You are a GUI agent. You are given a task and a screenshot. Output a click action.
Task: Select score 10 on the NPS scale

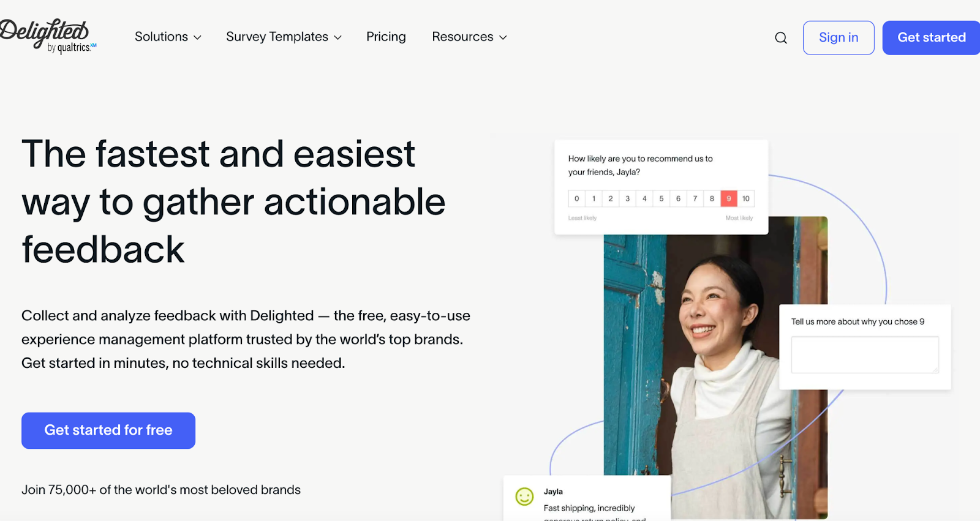point(746,198)
